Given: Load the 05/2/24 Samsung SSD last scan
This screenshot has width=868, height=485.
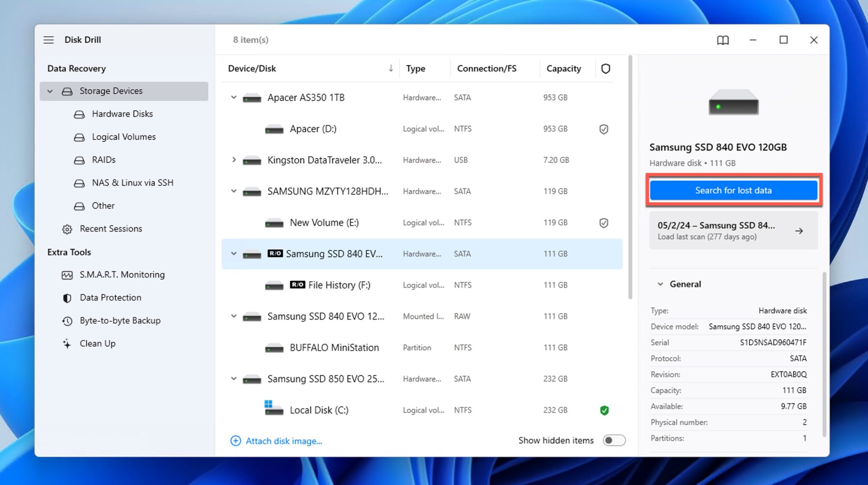Looking at the screenshot, I should pos(733,231).
